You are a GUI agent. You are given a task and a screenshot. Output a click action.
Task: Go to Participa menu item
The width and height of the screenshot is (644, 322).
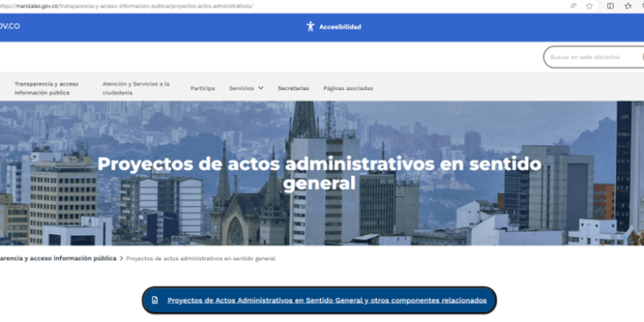coord(203,88)
